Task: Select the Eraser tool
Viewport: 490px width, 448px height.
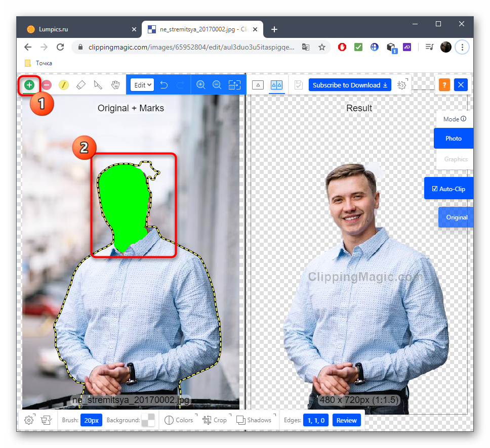Action: coord(80,85)
